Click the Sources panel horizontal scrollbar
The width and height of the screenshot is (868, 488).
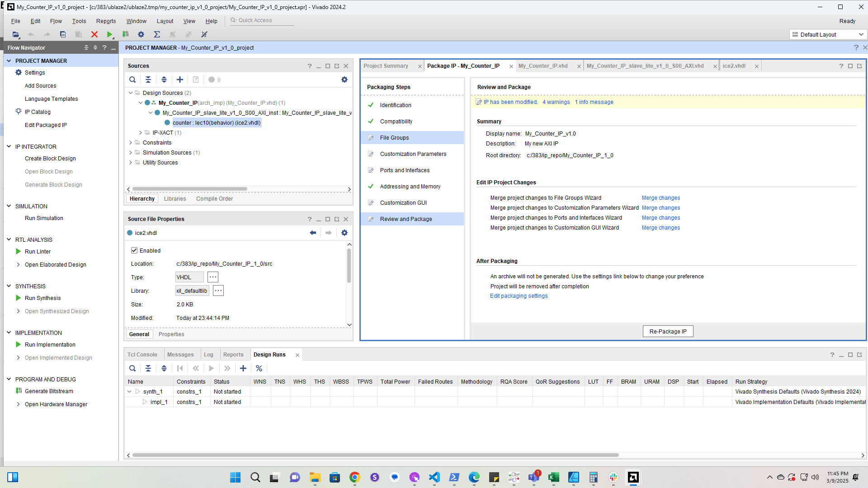[x=190, y=189]
